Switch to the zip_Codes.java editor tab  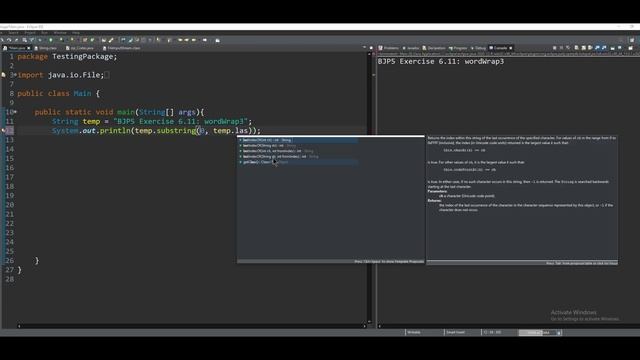point(80,48)
